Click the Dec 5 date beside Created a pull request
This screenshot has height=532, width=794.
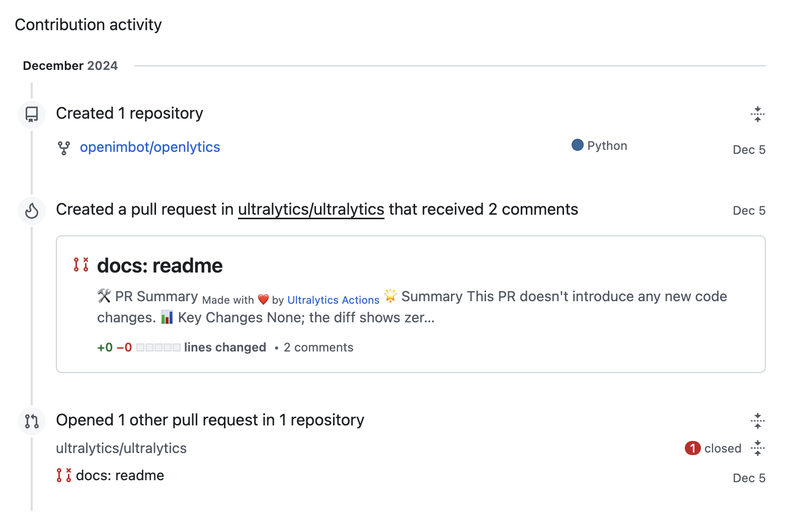pyautogui.click(x=749, y=211)
